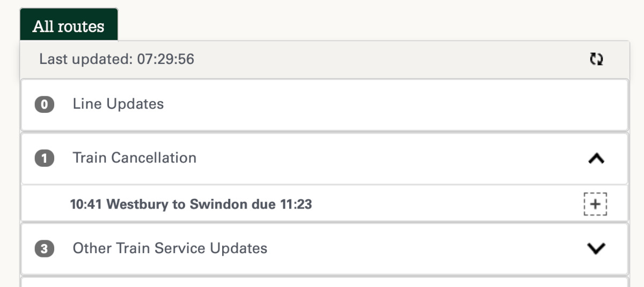
Task: Click the word Westbury in cancelled train
Action: [138, 204]
